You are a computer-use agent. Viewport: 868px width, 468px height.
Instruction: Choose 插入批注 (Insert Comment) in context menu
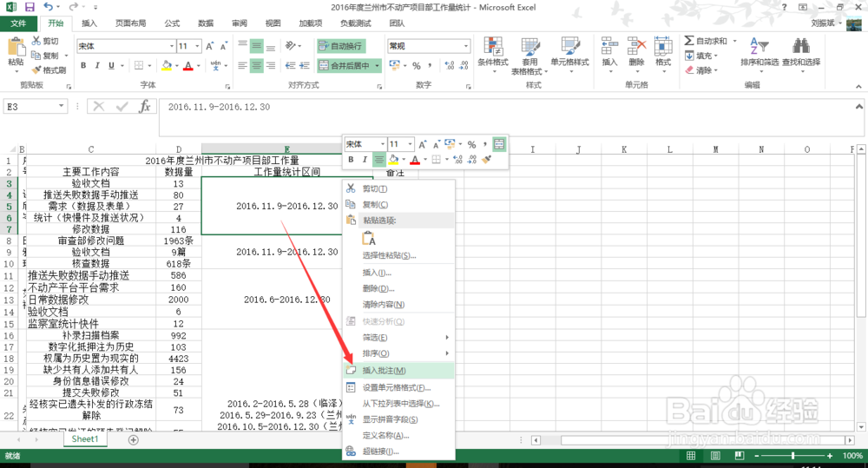coord(398,371)
